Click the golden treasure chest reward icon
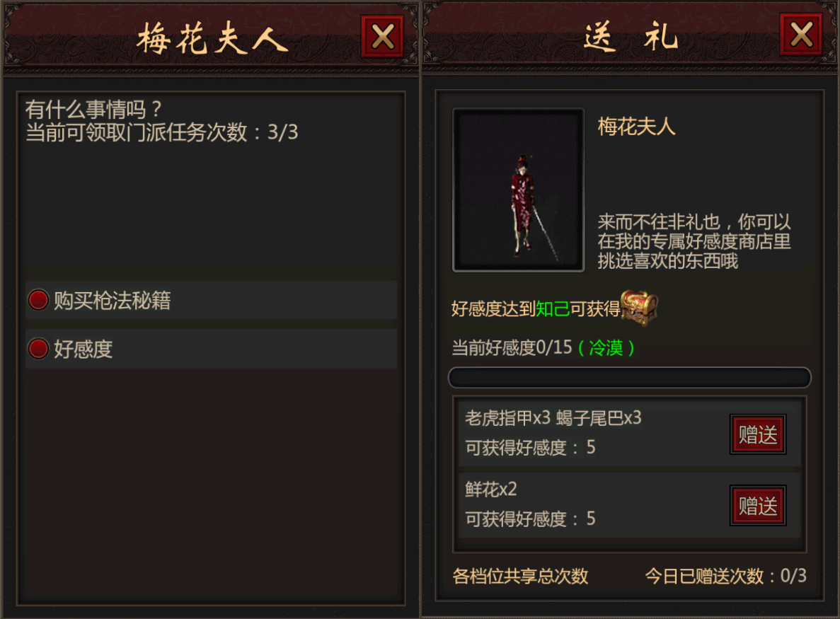Viewport: 840px width, 619px height. click(x=638, y=307)
